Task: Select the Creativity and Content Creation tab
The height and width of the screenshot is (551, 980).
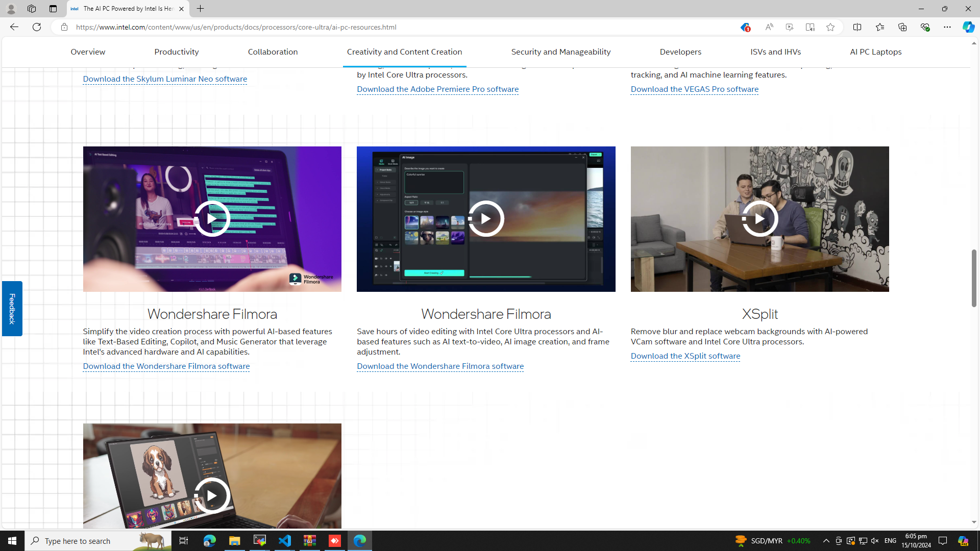Action: point(404,52)
